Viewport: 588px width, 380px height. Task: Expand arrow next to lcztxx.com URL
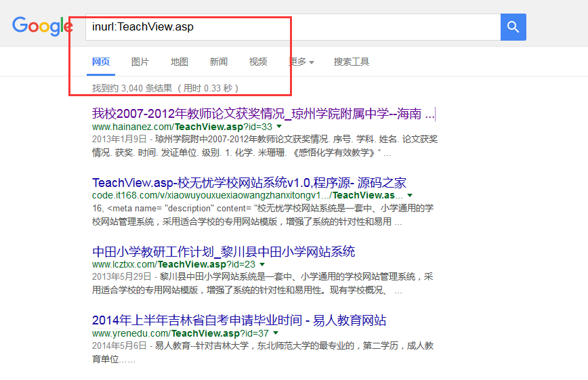pos(262,264)
